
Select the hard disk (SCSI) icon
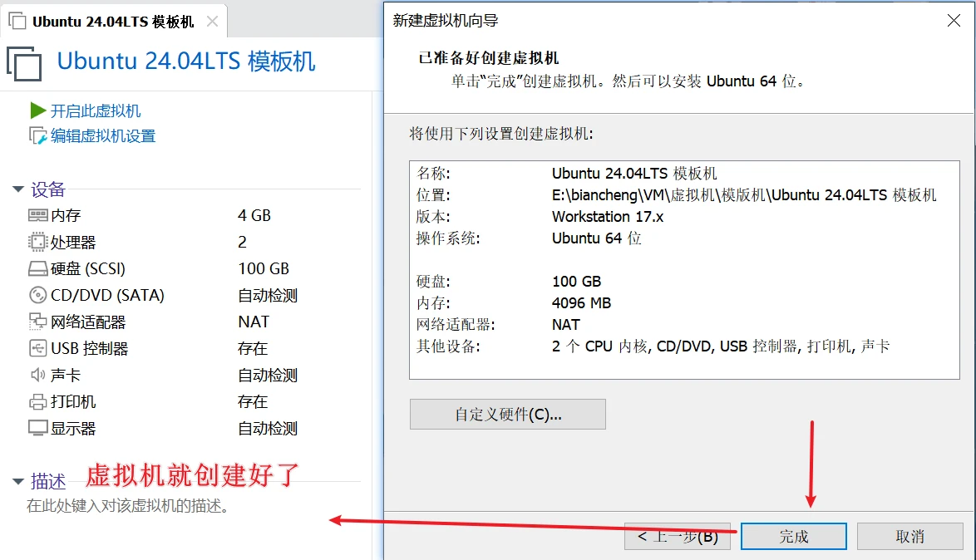pyautogui.click(x=37, y=268)
